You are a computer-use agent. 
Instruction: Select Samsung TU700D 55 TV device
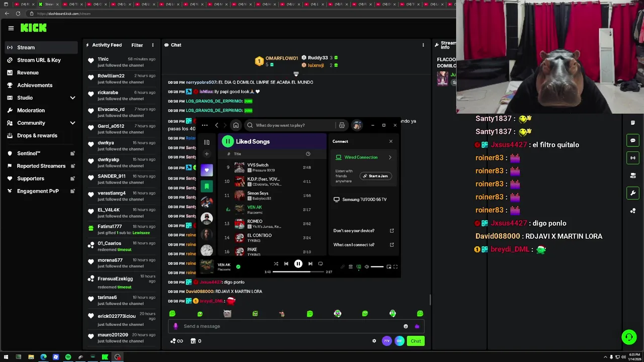363,200
